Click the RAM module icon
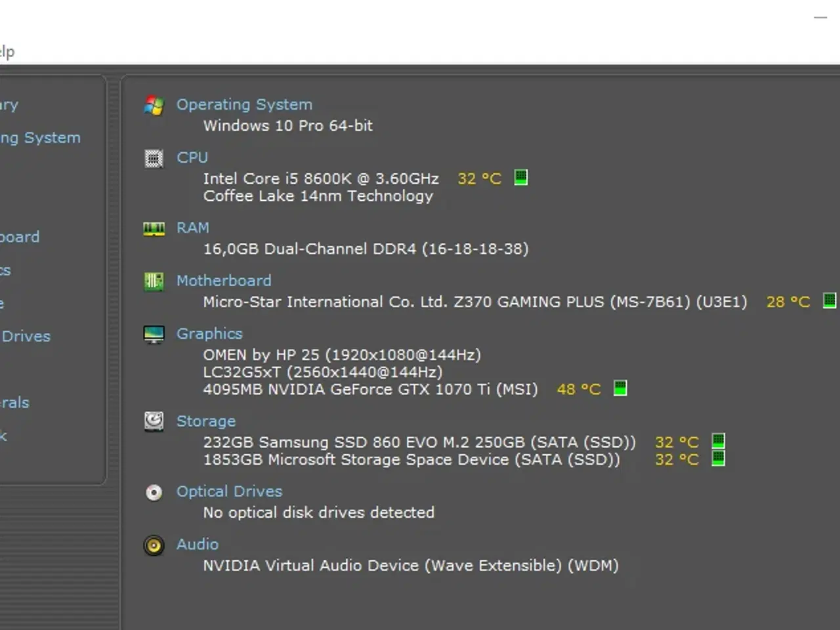 154,228
